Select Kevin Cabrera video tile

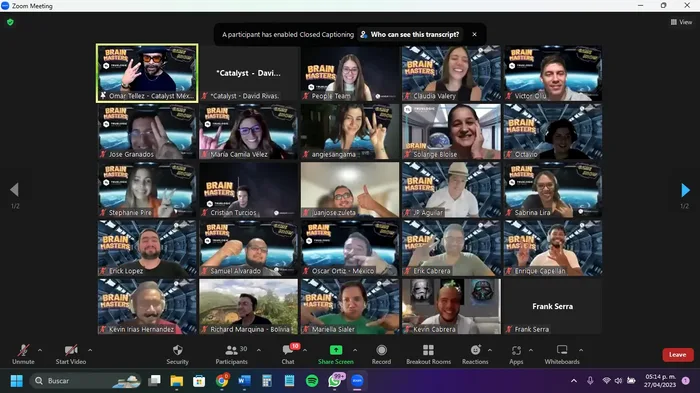(x=451, y=306)
